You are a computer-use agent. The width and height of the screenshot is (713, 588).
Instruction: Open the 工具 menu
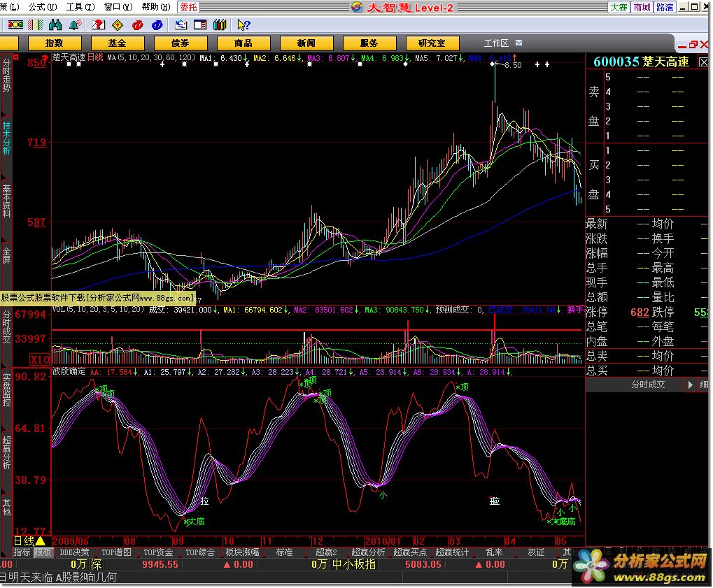[x=80, y=7]
